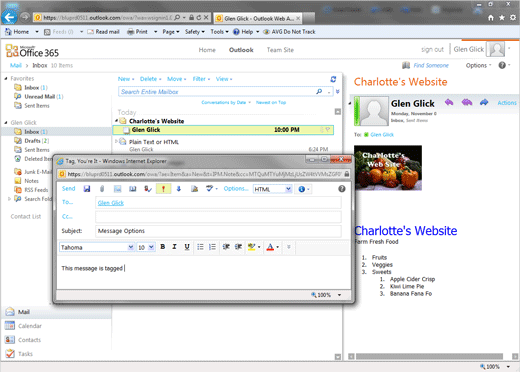This screenshot has height=372, width=520.
Task: Open the Move dropdown menu
Action: pos(176,79)
